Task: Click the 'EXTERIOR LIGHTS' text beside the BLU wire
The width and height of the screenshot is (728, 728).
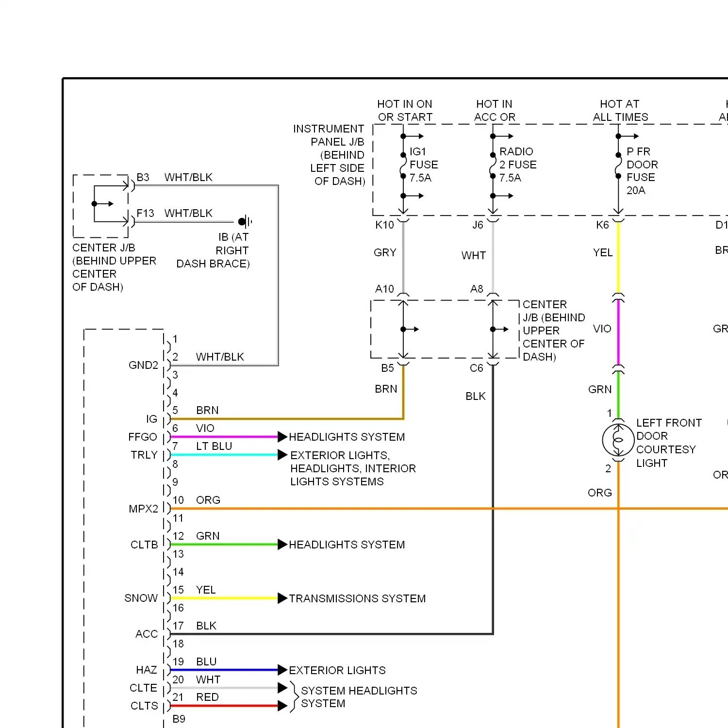Action: pos(337,670)
